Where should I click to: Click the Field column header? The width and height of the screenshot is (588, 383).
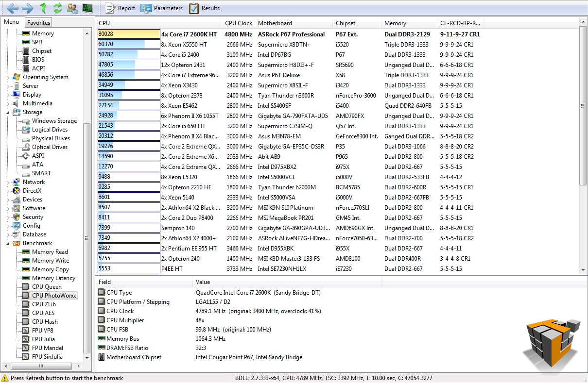[144, 282]
